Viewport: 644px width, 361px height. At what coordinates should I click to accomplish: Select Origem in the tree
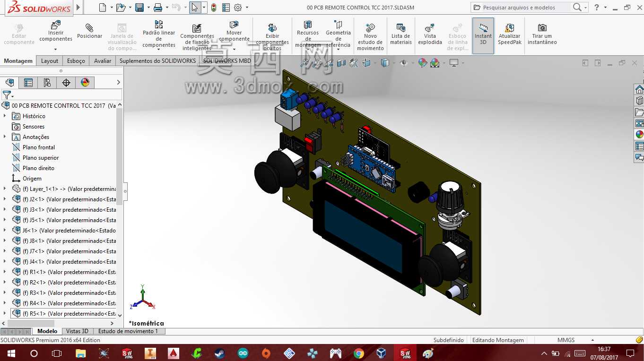tap(32, 178)
